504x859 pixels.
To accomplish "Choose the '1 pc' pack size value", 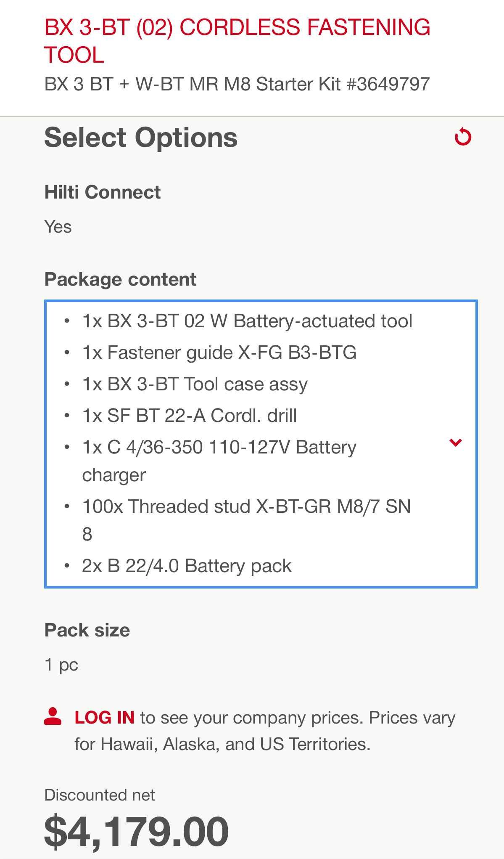I will [x=61, y=665].
